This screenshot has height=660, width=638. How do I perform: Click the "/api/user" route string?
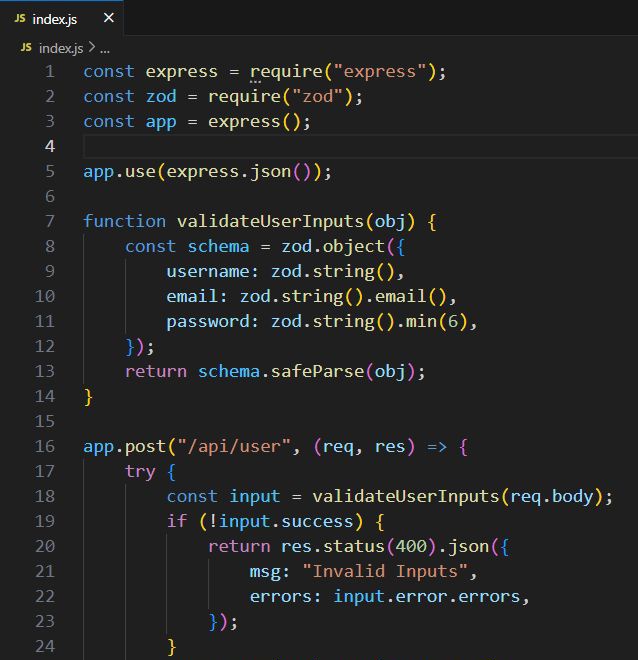tap(234, 446)
